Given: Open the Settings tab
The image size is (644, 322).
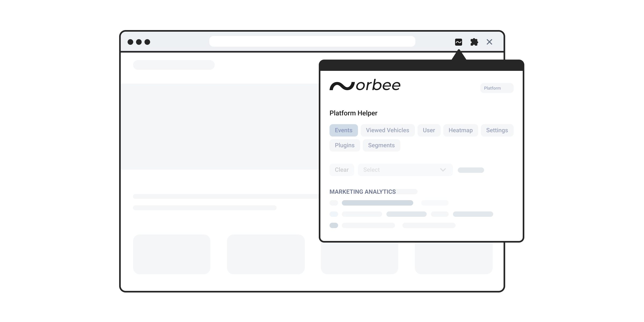Looking at the screenshot, I should 497,130.
